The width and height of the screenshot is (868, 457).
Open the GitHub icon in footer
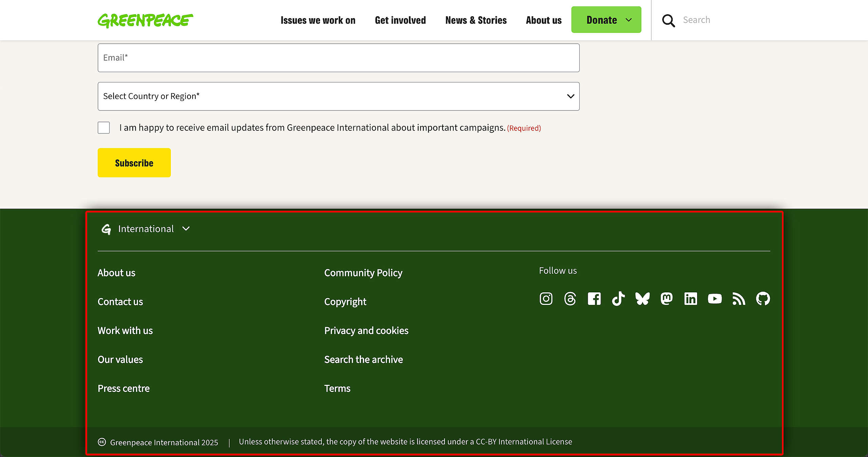point(763,298)
